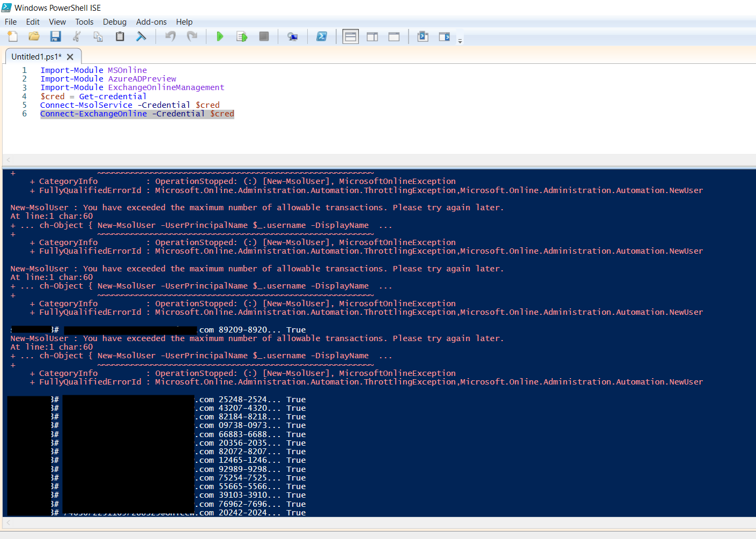The width and height of the screenshot is (756, 539).
Task: Open the Debug menu
Action: [115, 22]
